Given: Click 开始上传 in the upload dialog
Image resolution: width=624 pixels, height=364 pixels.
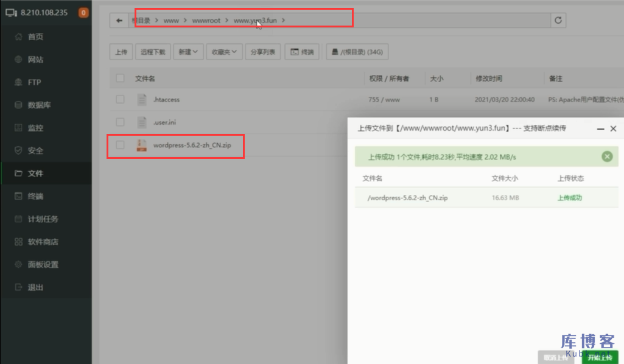Looking at the screenshot, I should coord(600,357).
